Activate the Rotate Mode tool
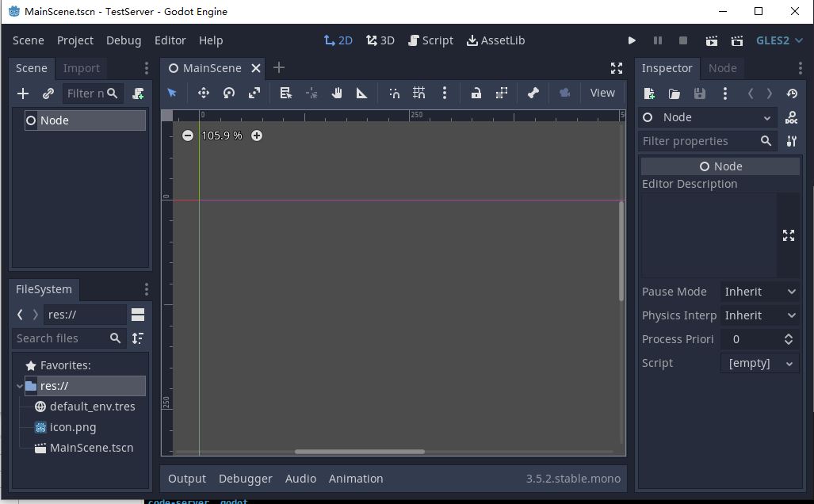 pyautogui.click(x=229, y=93)
